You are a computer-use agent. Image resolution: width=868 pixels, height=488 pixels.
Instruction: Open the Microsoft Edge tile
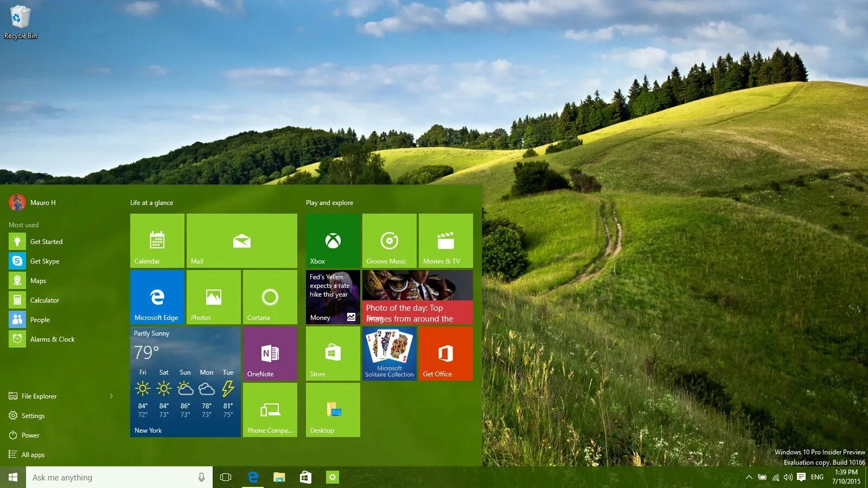[x=157, y=297]
